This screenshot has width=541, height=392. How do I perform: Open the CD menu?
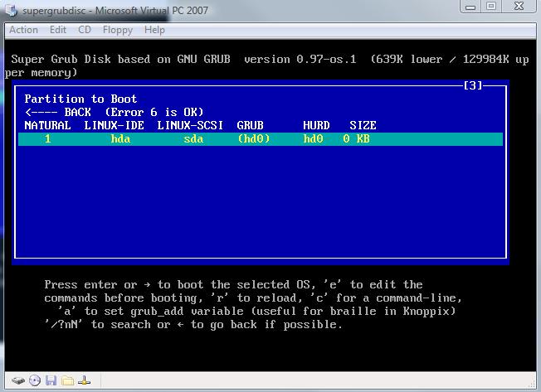click(x=85, y=30)
